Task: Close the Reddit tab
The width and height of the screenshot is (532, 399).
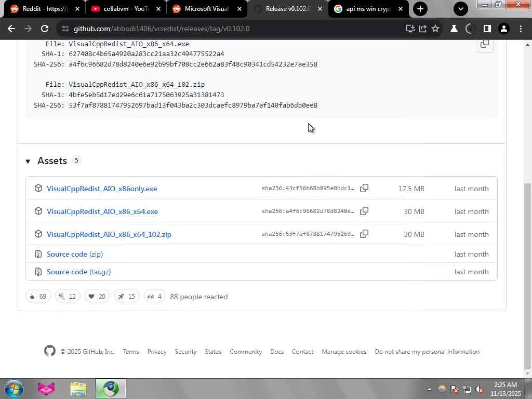Action: 77,9
